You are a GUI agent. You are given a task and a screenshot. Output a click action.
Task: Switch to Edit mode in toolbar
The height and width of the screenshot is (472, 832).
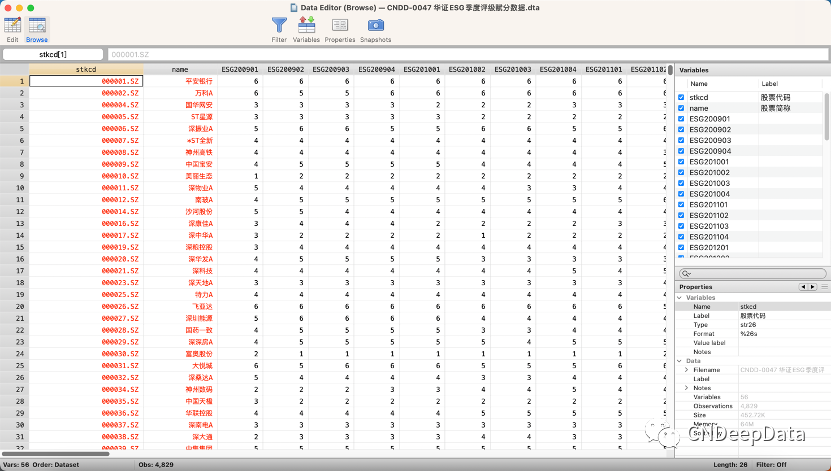(12, 29)
